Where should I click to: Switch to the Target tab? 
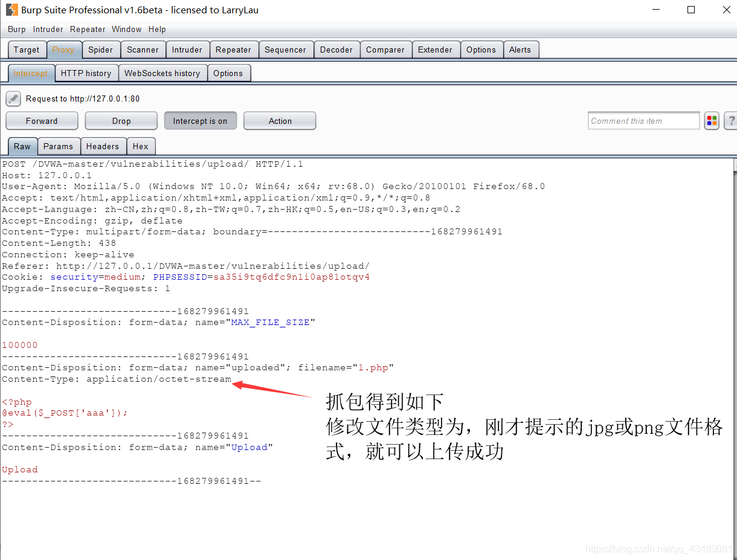[x=27, y=50]
